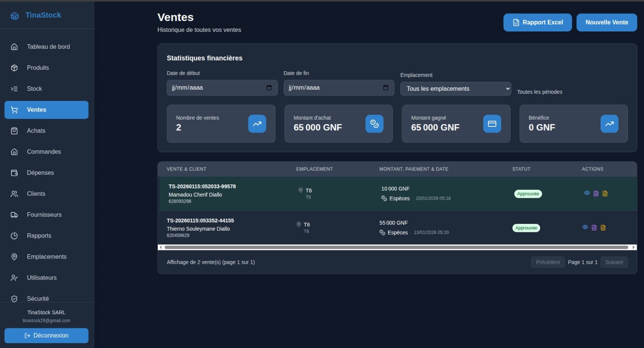View details eye icon for sale TS-20260115:052033-99578
This screenshot has height=348, width=644.
point(587,193)
